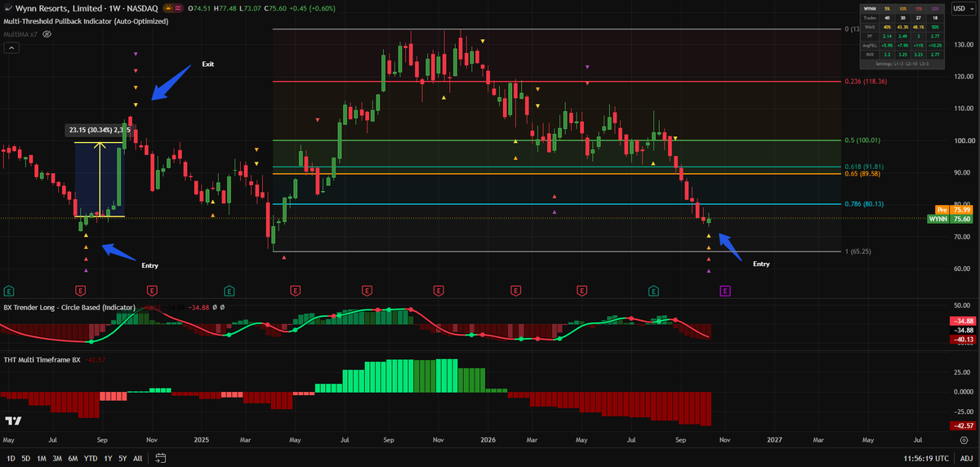The width and height of the screenshot is (980, 467).
Task: Open the Go to date calendar icon
Action: (161, 458)
